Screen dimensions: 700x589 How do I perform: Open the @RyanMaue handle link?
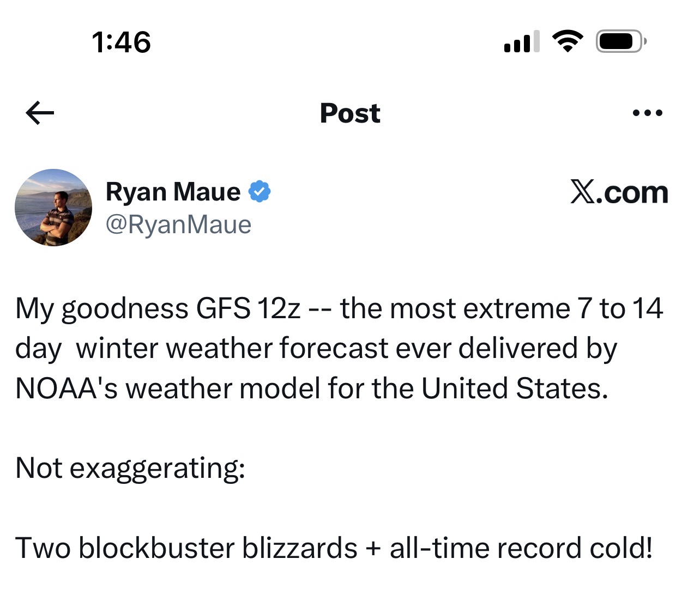click(x=178, y=224)
